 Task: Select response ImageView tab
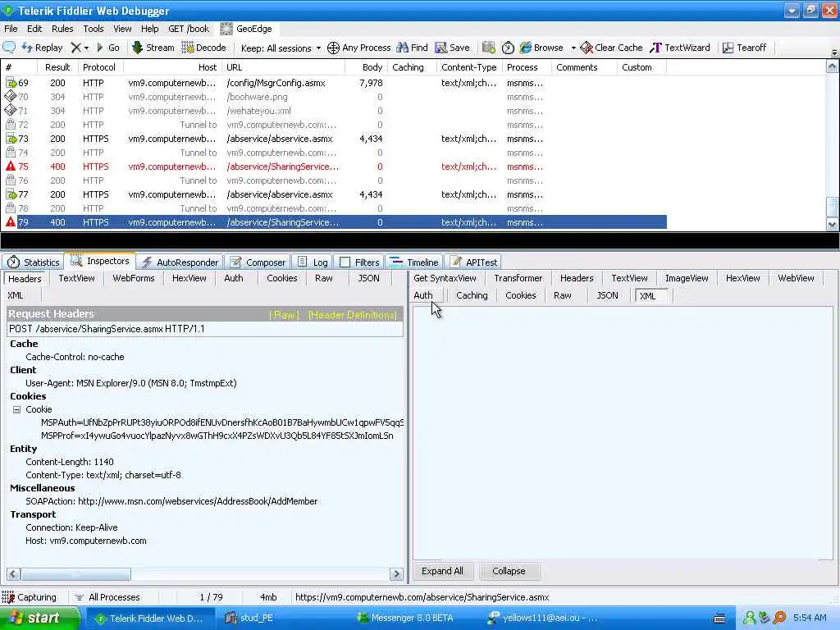tap(687, 279)
